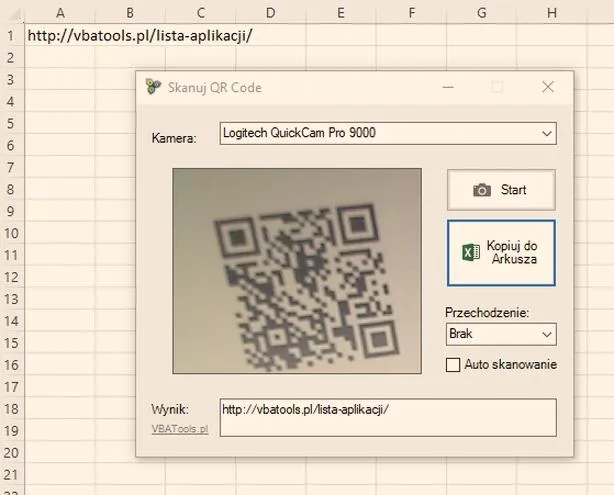Select row 21 header
The image size is (614, 495).
click(x=11, y=475)
